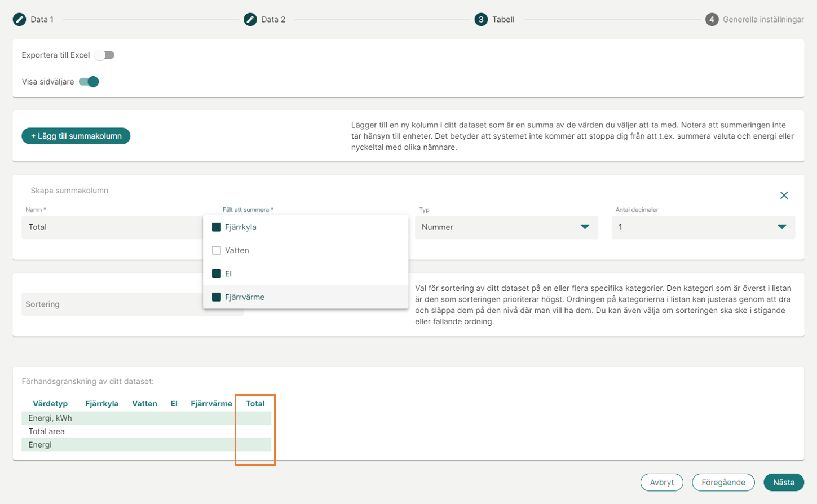Close the Skapa summakolumn panel
The image size is (817, 504).
point(784,196)
